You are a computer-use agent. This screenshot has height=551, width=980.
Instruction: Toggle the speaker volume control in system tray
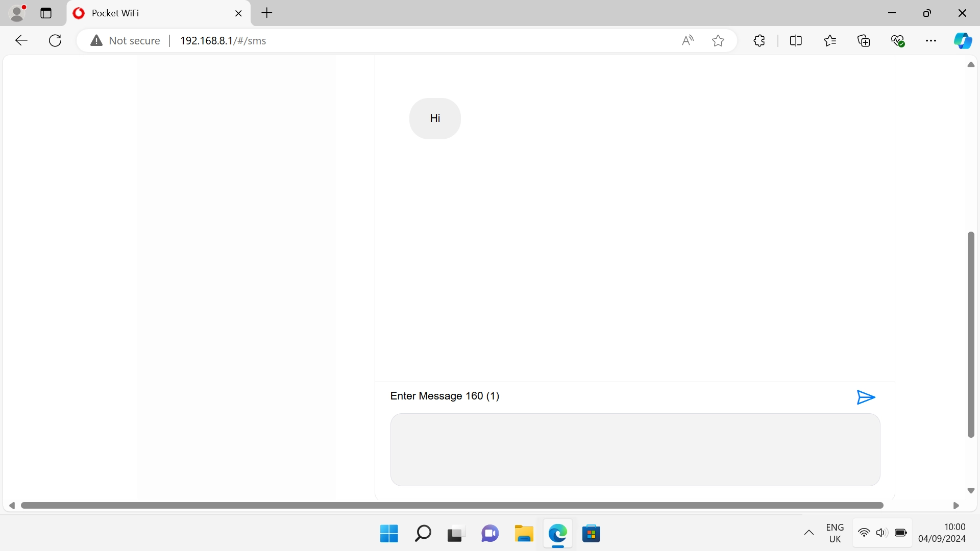point(882,533)
